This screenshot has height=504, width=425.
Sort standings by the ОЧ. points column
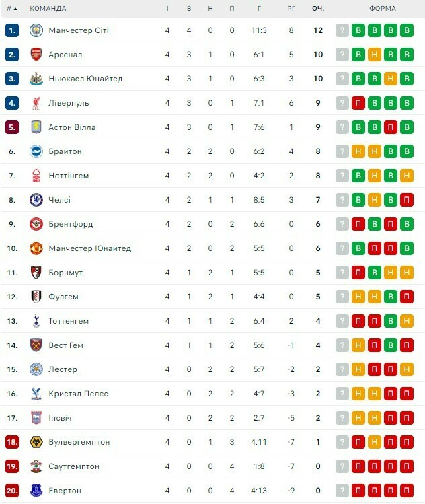(x=318, y=9)
